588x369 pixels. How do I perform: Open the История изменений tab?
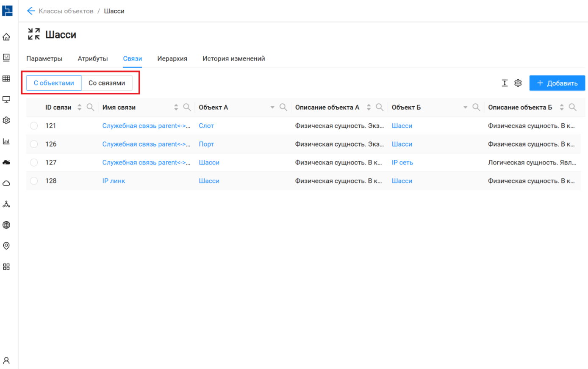point(233,58)
